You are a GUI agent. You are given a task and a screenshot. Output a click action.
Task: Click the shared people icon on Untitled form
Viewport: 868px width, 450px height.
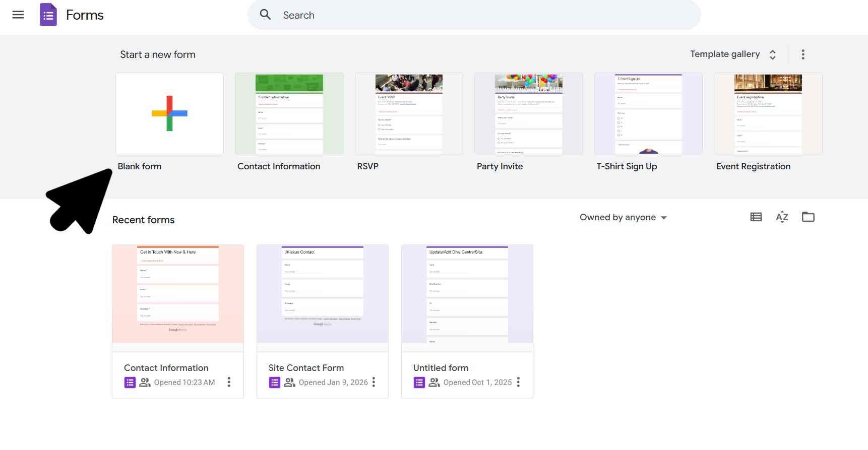coord(434,382)
